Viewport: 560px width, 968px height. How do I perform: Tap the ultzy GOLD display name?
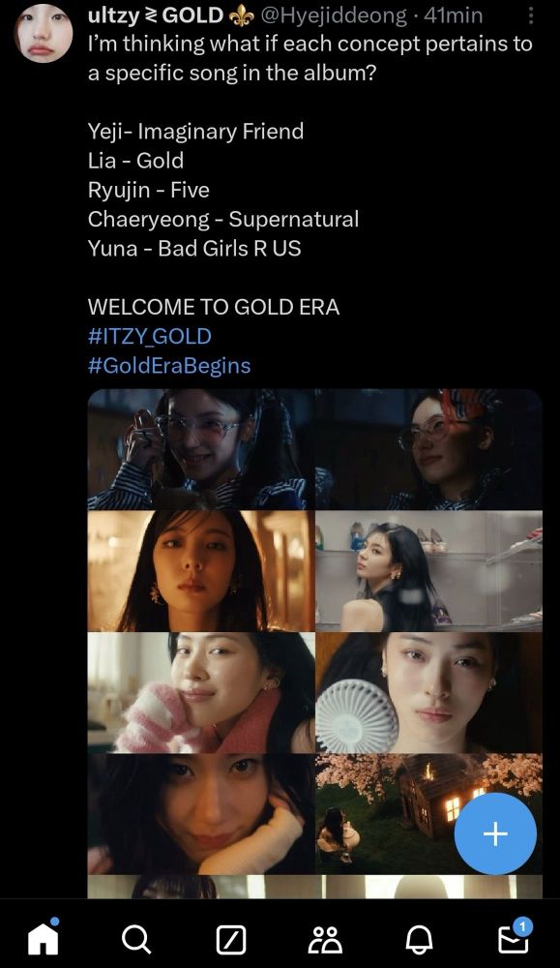tap(156, 15)
